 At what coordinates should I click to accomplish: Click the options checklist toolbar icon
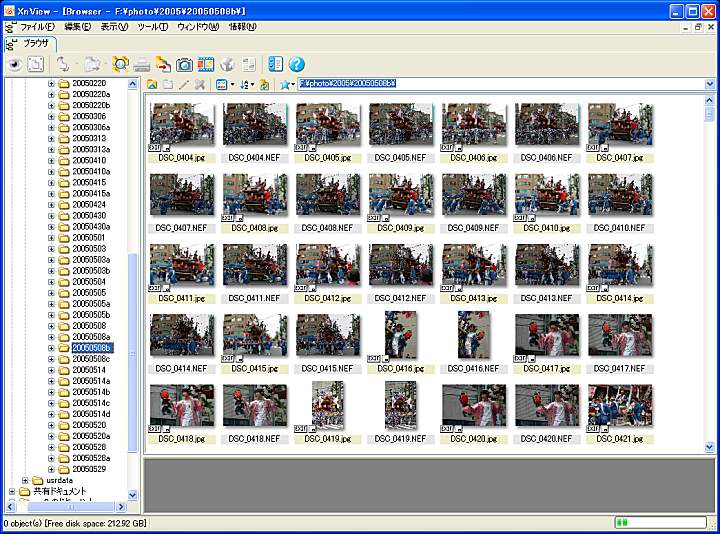click(276, 64)
